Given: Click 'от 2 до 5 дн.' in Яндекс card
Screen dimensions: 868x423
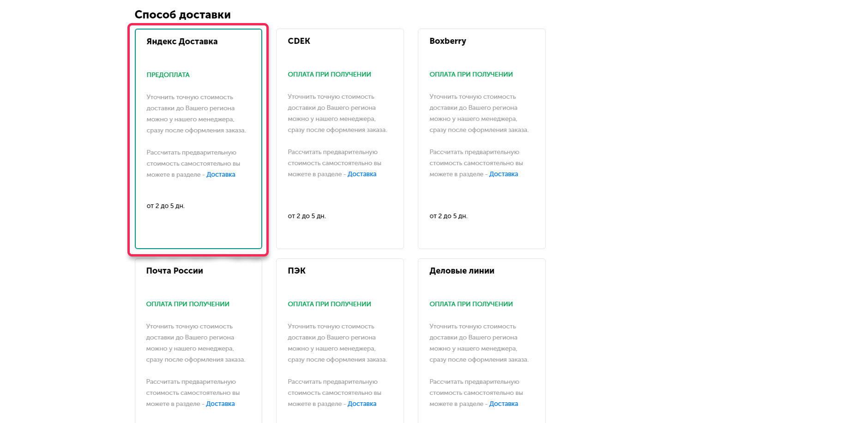Looking at the screenshot, I should coord(166,206).
